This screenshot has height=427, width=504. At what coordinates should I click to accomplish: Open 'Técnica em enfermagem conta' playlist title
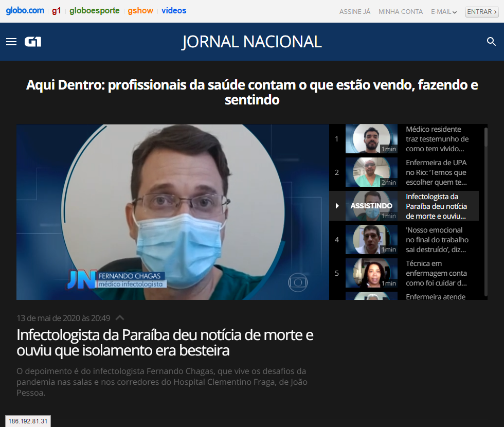[x=437, y=273]
